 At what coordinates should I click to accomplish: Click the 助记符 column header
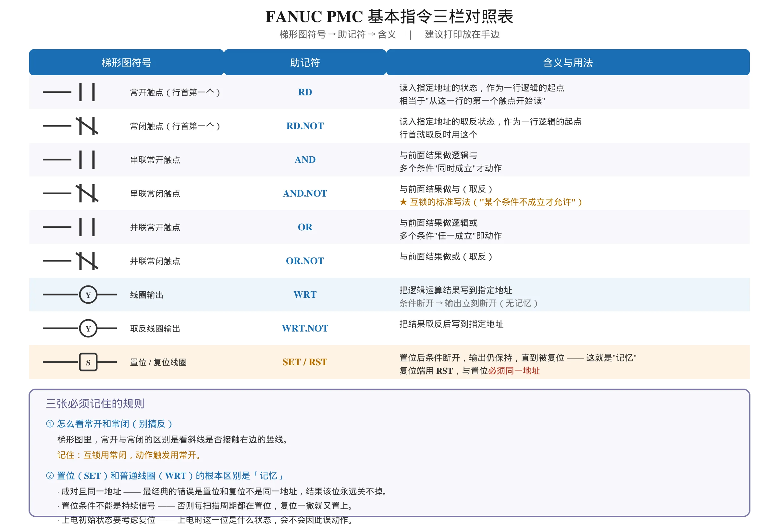[305, 62]
